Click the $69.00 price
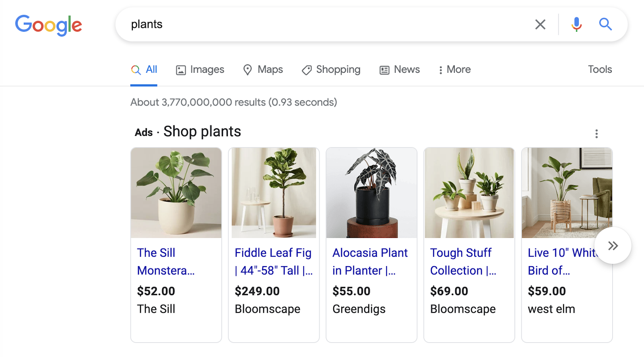This screenshot has height=357, width=644. 449,291
